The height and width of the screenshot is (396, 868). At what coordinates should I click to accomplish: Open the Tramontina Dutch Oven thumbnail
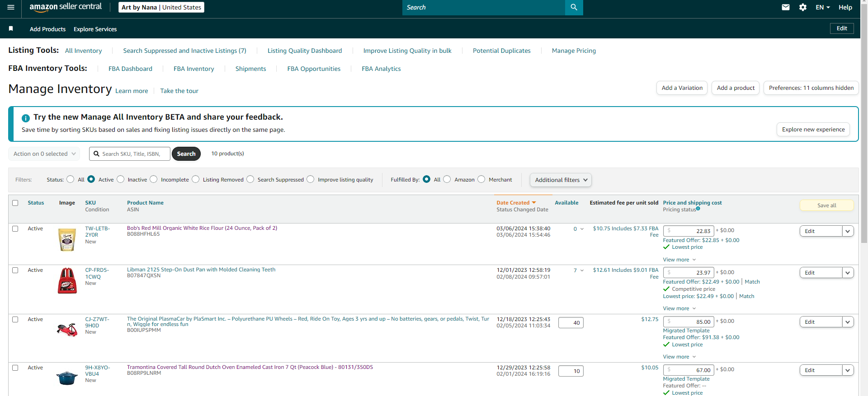click(x=67, y=377)
